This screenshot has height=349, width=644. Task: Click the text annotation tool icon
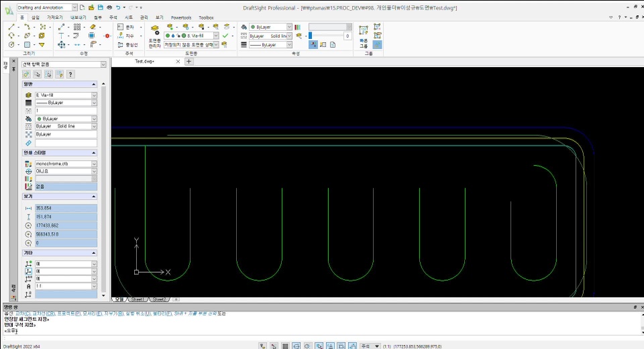121,27
